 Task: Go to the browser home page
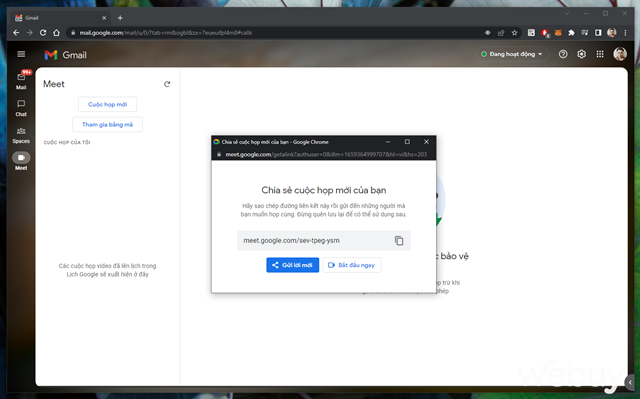56,33
